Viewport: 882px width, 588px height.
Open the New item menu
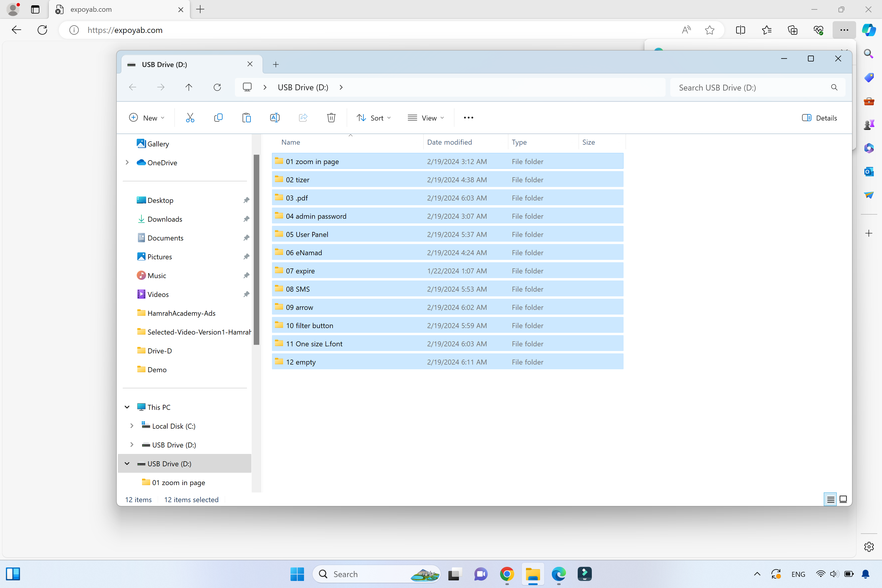tap(147, 118)
